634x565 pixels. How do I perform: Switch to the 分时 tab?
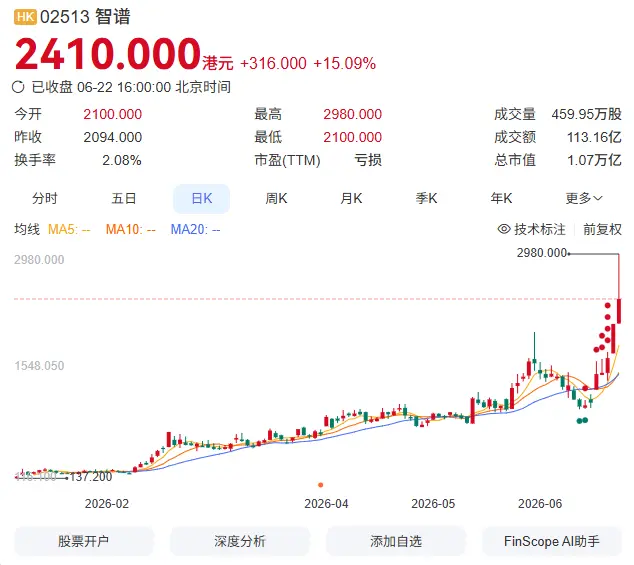[45, 198]
